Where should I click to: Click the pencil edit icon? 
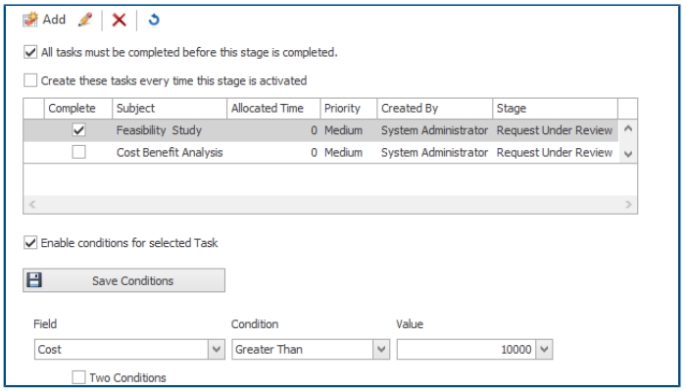pyautogui.click(x=85, y=20)
